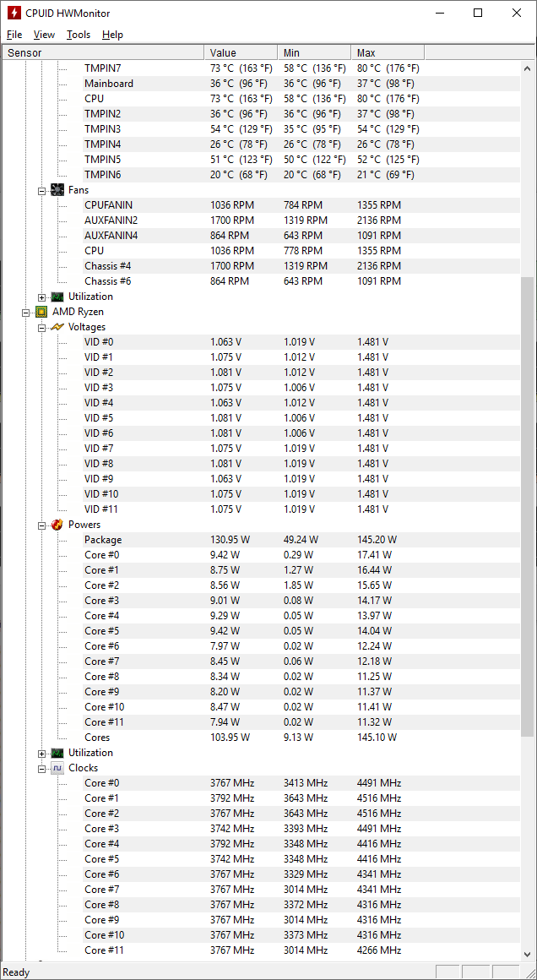Click the Clocks waveform icon
537x980 pixels.
[57, 767]
